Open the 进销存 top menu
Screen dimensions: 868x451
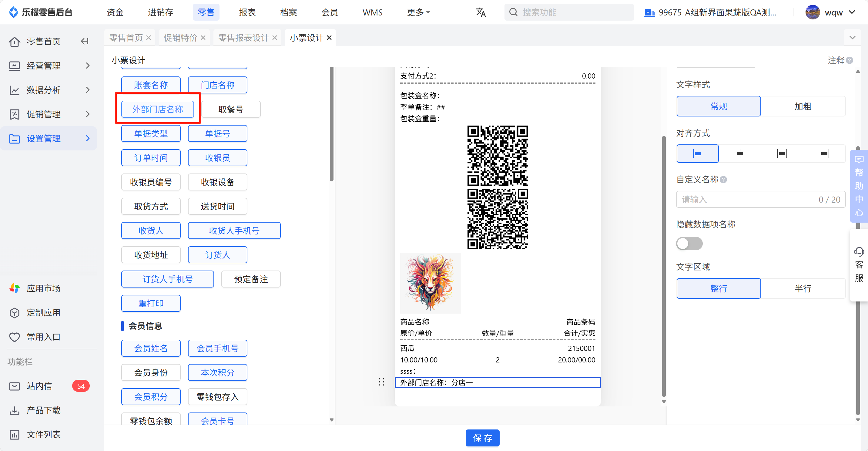(x=161, y=12)
